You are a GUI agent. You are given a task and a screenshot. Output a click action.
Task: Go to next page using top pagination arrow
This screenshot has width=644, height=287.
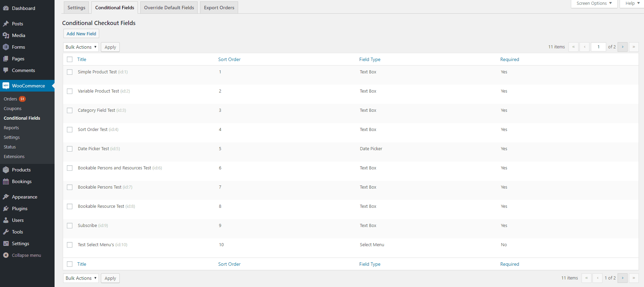[622, 47]
